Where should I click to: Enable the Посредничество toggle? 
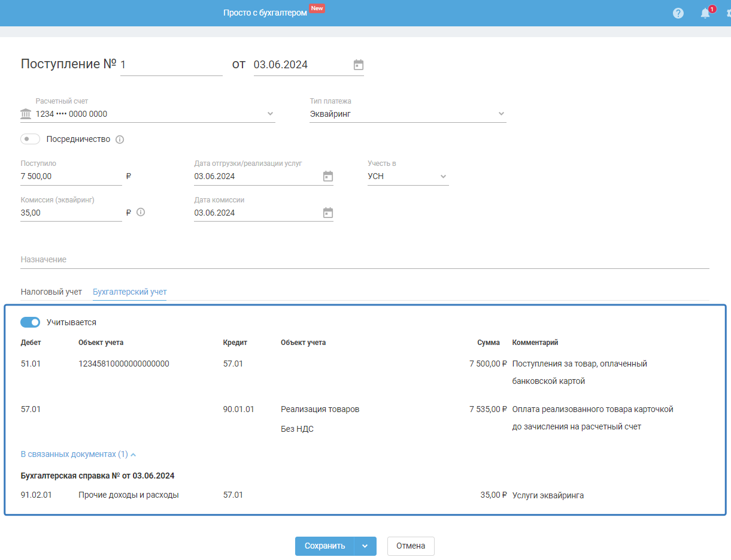30,139
